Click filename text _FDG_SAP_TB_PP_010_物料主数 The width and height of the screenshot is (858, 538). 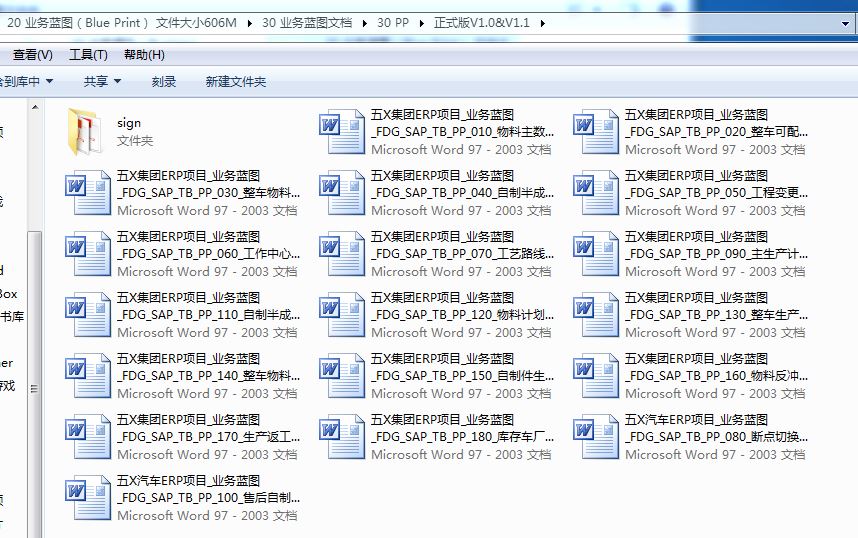[462, 132]
